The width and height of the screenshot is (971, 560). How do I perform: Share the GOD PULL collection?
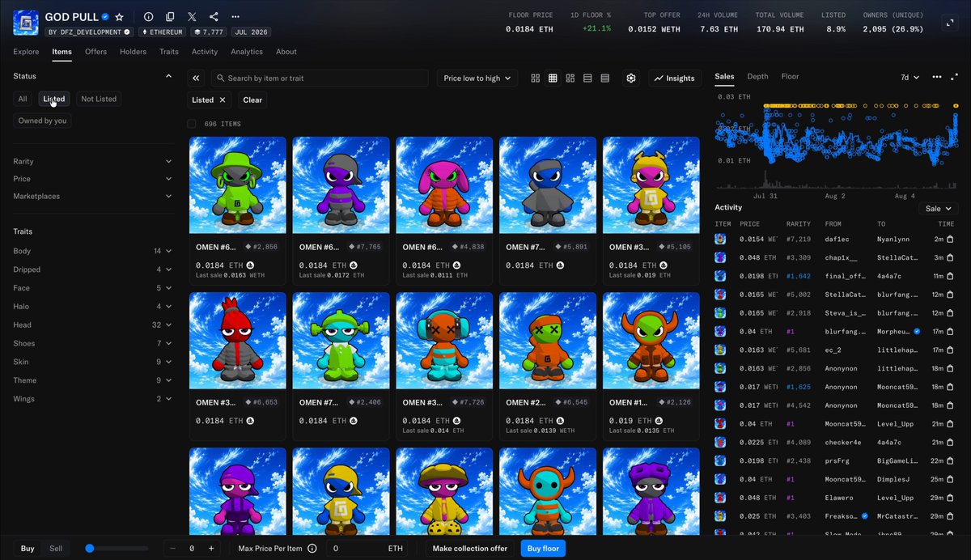214,17
